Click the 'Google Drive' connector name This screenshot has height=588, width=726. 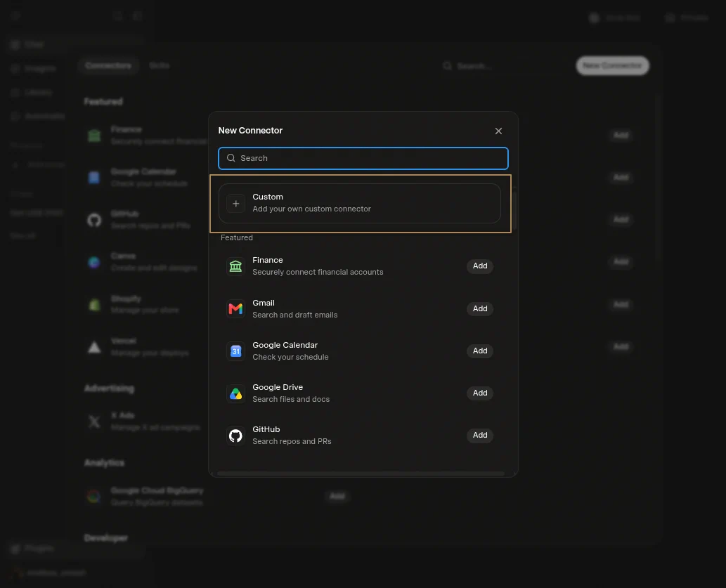278,387
